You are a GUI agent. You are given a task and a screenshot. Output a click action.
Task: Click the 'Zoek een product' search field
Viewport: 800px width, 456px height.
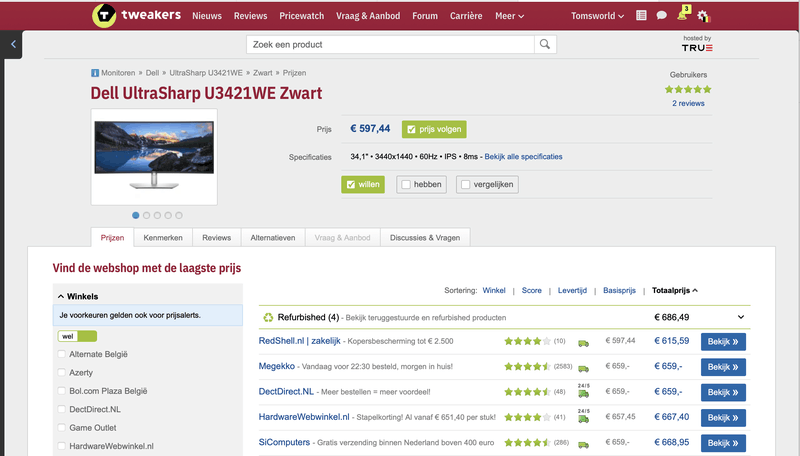pos(390,44)
